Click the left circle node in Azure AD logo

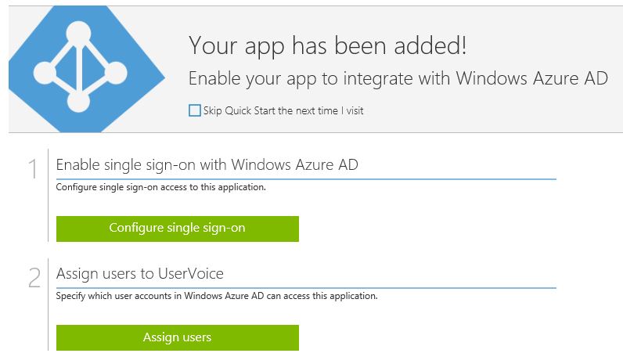click(45, 73)
